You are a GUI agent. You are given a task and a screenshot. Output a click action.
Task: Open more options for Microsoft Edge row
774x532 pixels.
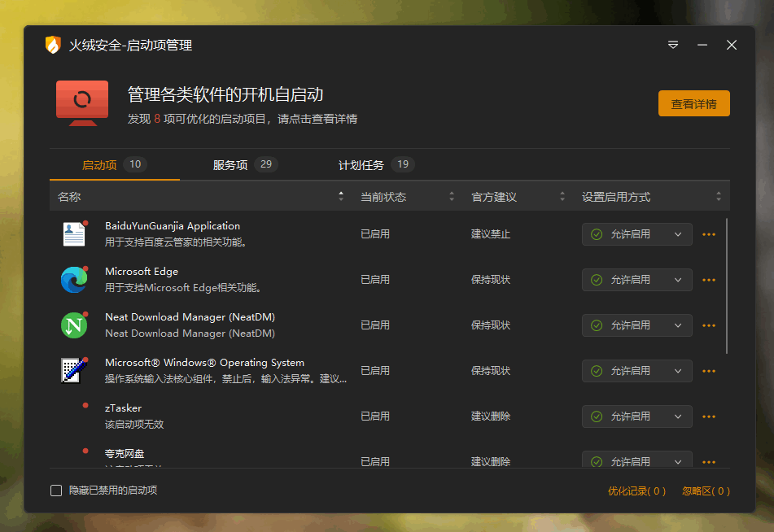coord(709,280)
